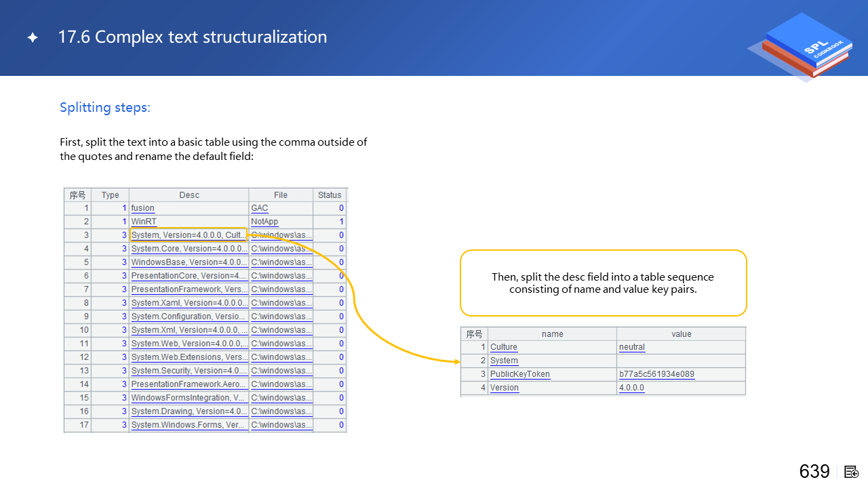Click the 'WindowsBase, Version=4.0.0...' row entry
The image size is (868, 488).
[x=188, y=262]
